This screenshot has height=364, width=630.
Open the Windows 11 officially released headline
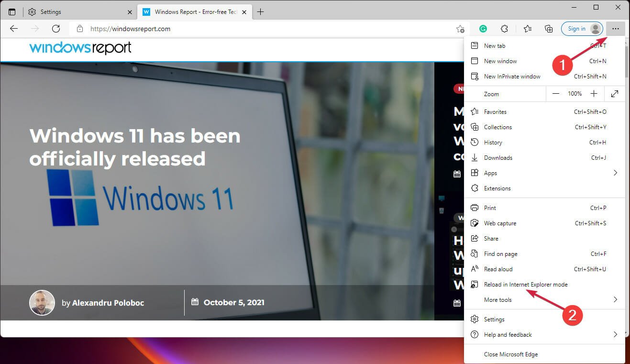coord(135,147)
